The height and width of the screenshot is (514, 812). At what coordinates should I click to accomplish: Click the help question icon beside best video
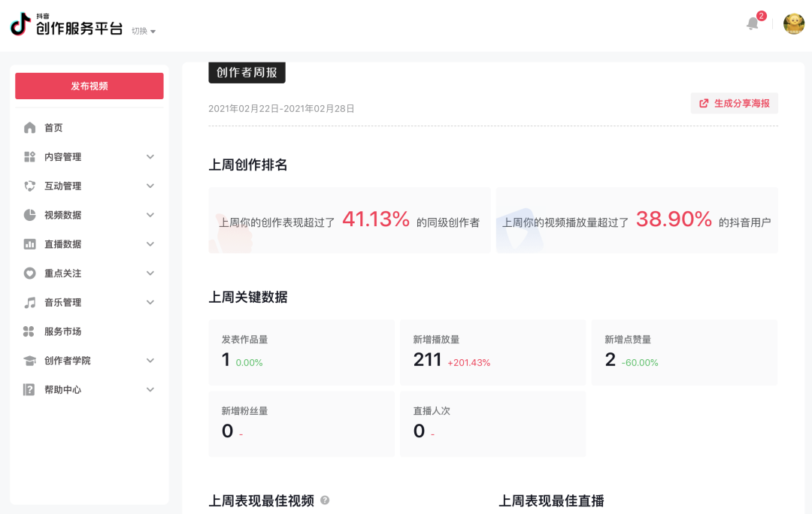(x=325, y=500)
